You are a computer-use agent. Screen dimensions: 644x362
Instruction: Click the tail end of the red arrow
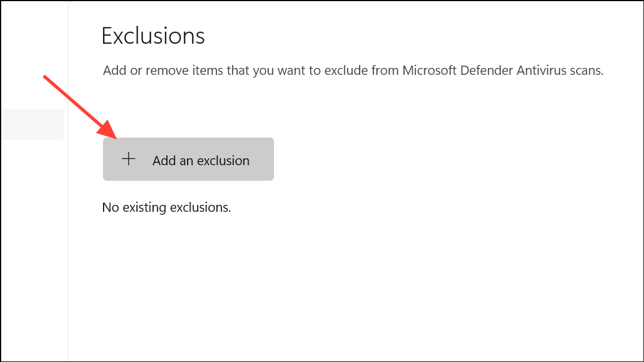(45, 77)
